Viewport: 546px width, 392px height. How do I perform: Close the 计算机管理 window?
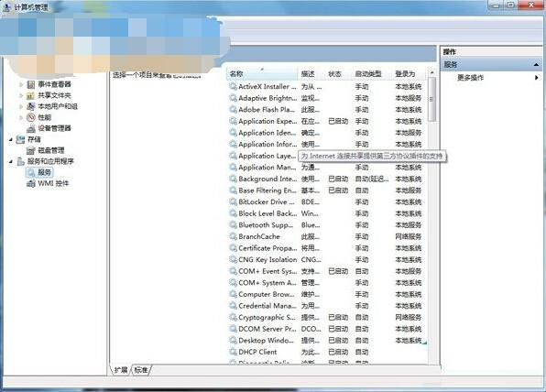click(531, 5)
